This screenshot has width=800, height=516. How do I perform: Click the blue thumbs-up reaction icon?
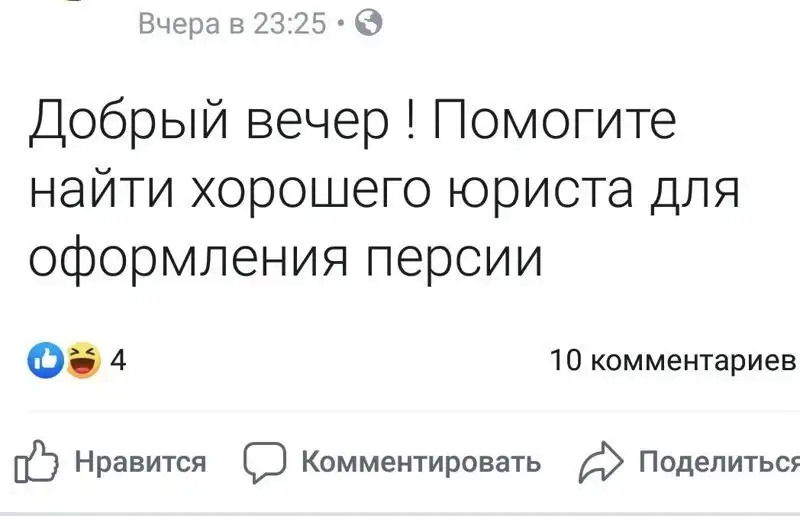coord(49,360)
